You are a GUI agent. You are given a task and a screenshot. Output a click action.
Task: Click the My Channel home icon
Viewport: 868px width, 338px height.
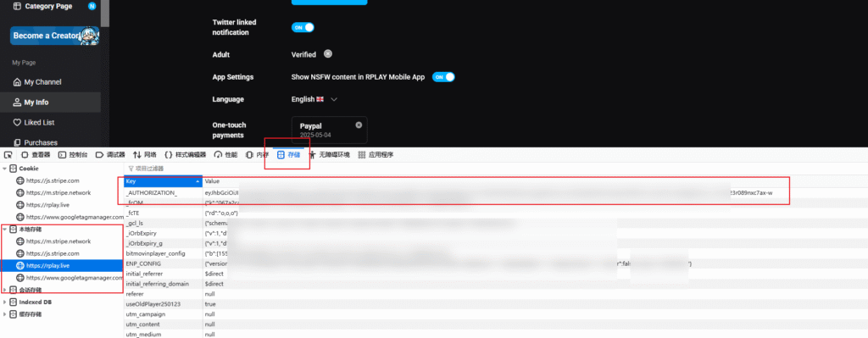click(17, 82)
